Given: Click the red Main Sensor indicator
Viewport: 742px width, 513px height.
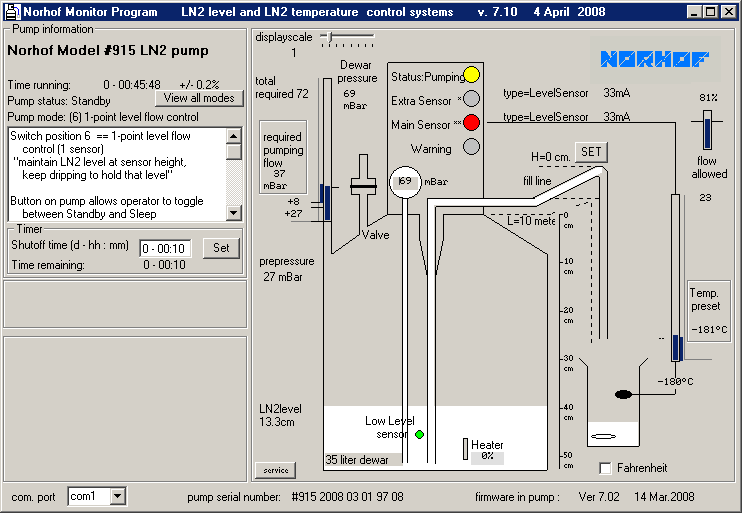Looking at the screenshot, I should [x=472, y=123].
